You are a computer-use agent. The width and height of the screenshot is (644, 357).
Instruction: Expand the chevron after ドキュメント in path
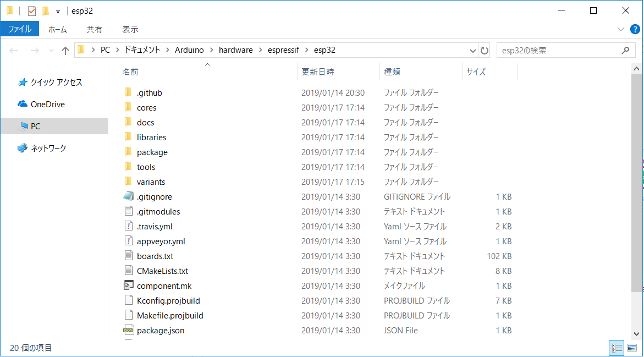168,50
